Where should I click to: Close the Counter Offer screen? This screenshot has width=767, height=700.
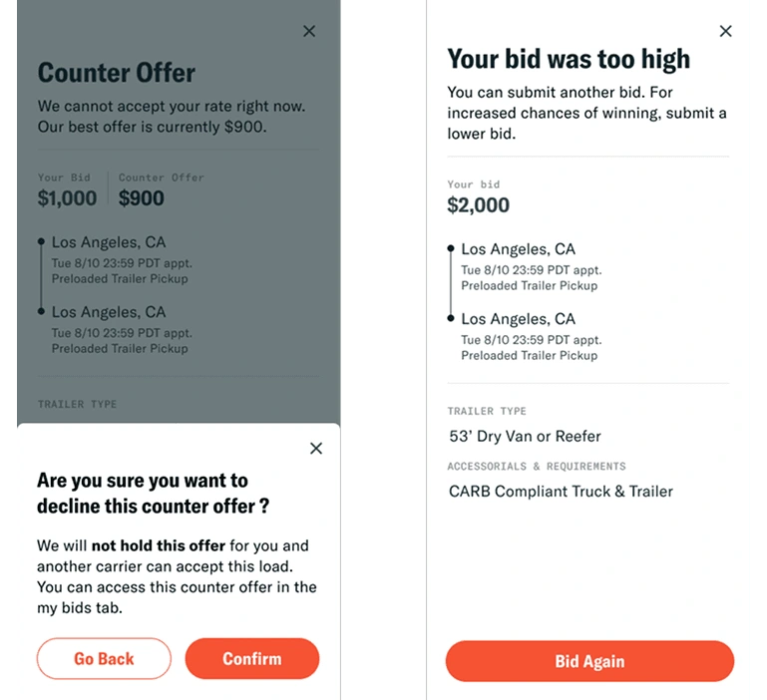[309, 31]
